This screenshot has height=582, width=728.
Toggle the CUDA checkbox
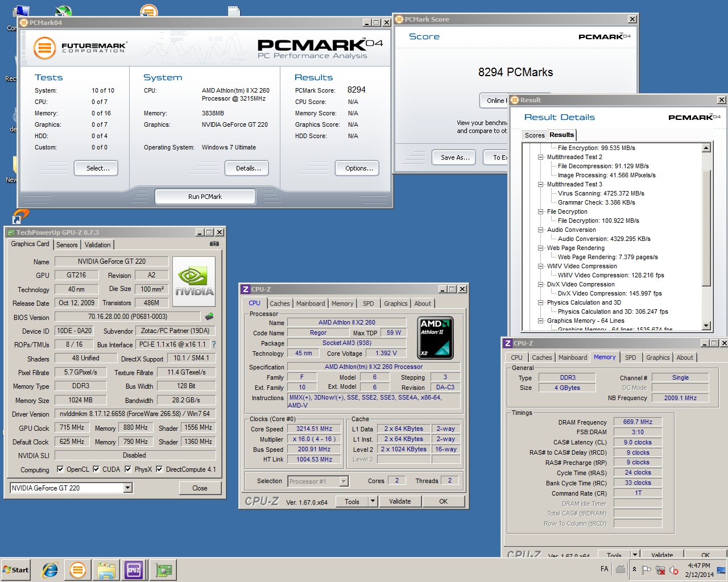pos(96,469)
